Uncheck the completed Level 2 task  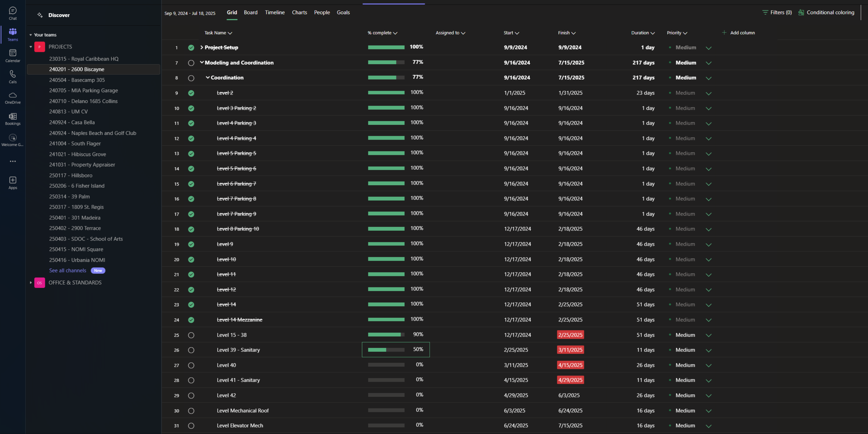[x=191, y=93]
